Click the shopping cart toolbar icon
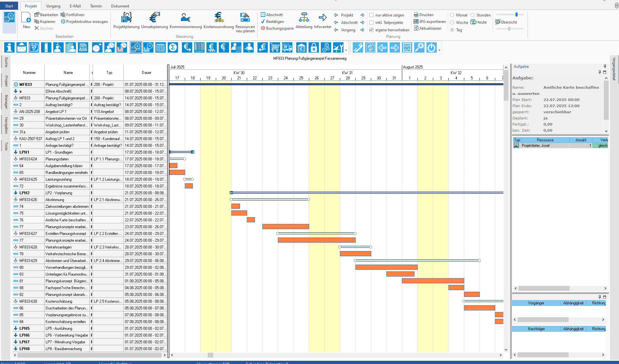Image resolution: width=619 pixels, height=364 pixels. click(275, 48)
